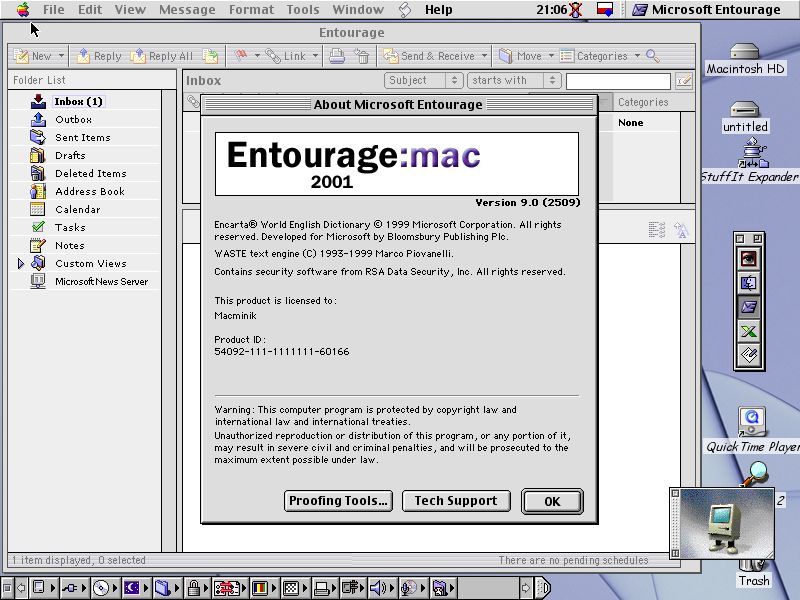800x600 pixels.
Task: Click the Delete trash icon in toolbar
Action: (x=362, y=56)
